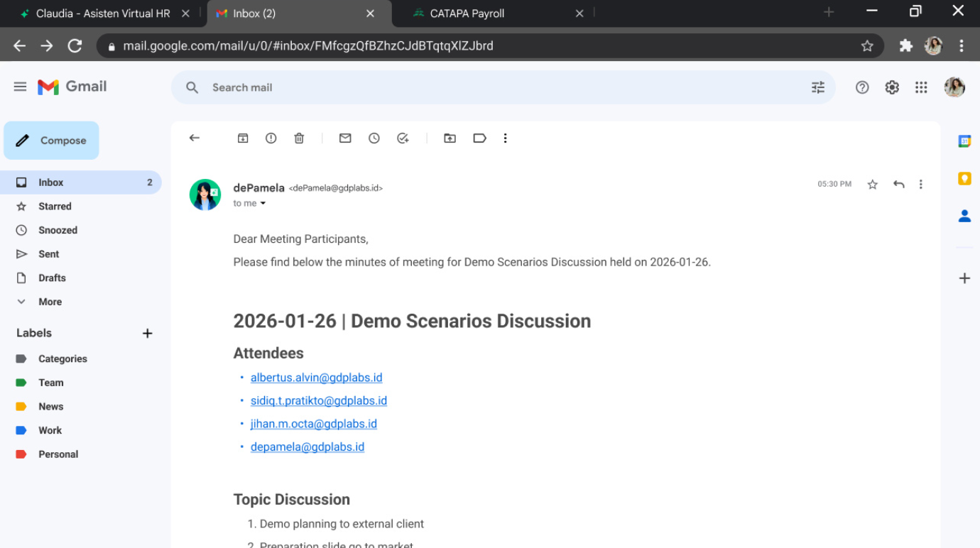980x548 pixels.
Task: Reply to dePamela's email
Action: [898, 185]
